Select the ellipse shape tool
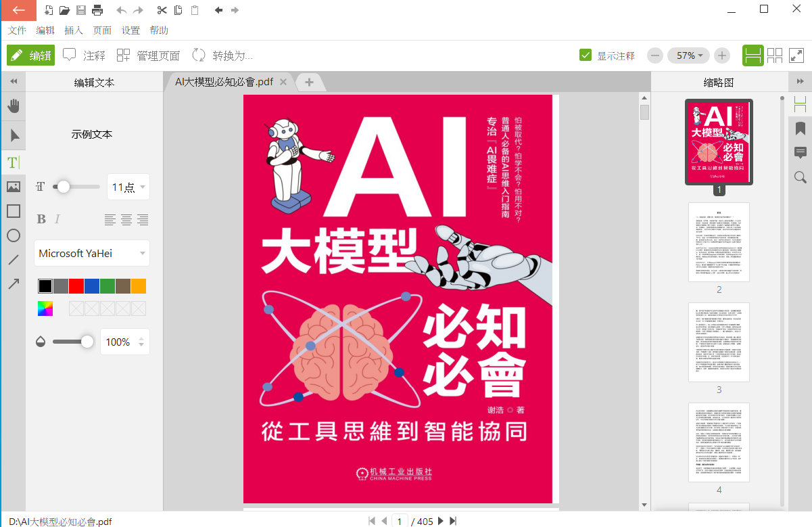The width and height of the screenshot is (812, 527). [x=14, y=235]
